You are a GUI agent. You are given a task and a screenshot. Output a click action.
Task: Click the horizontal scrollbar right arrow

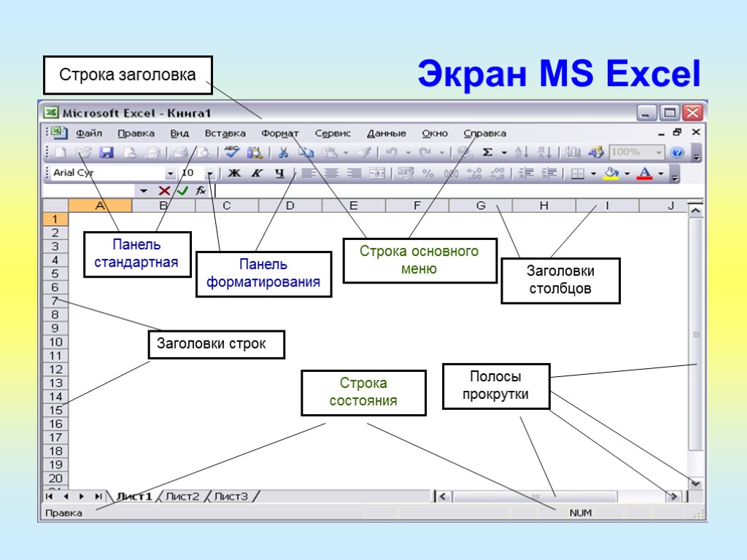click(673, 497)
